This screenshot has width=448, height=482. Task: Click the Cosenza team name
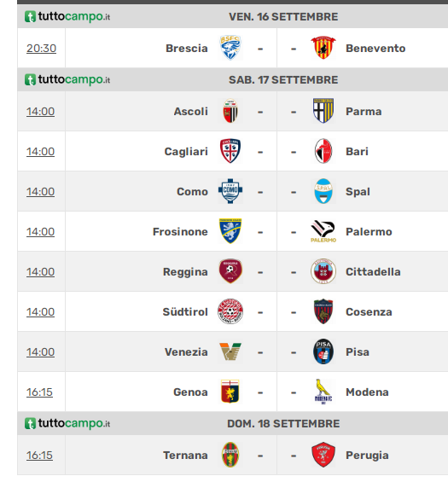coord(369,311)
